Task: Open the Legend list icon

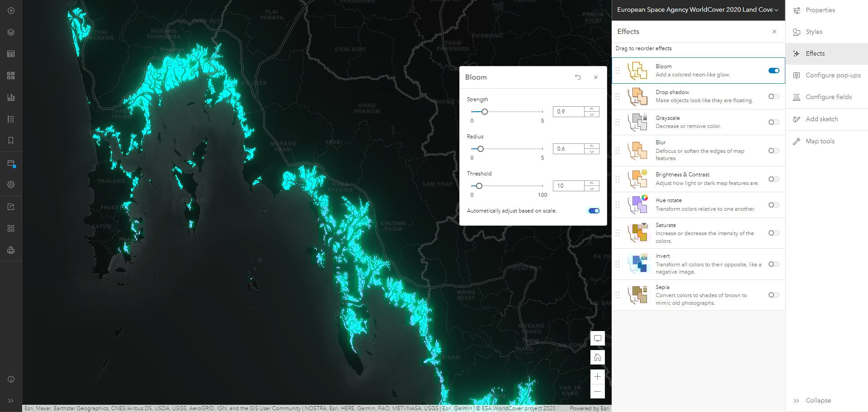Action: (11, 119)
